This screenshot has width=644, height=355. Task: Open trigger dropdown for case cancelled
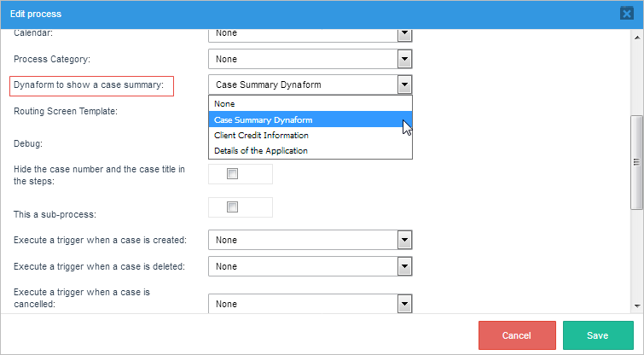coord(405,303)
